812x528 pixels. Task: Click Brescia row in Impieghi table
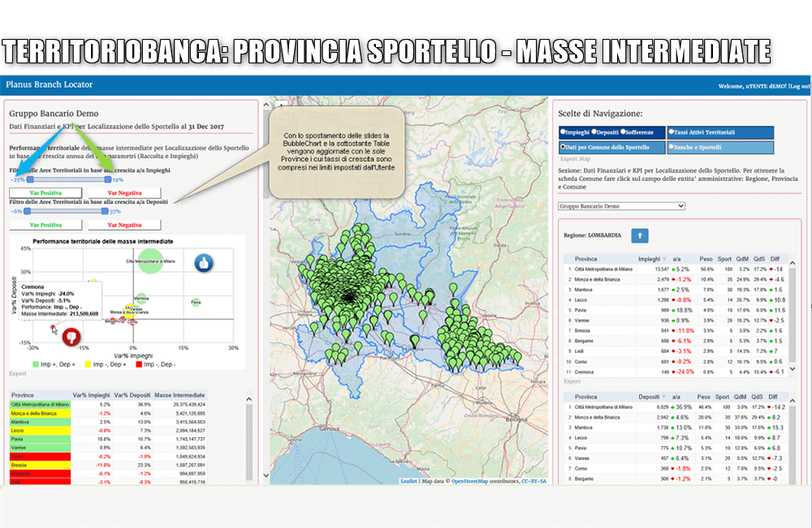click(676, 331)
